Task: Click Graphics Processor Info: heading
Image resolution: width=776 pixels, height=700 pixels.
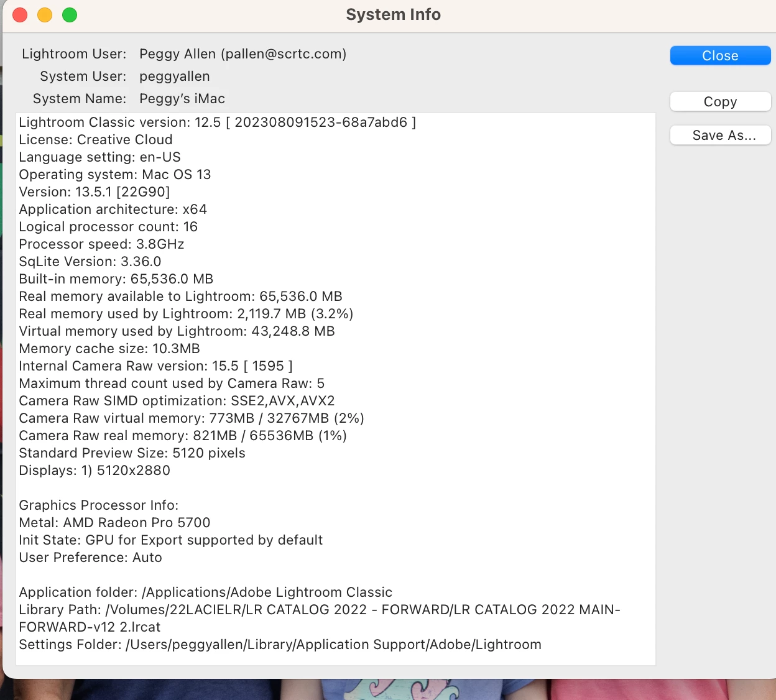Action: 99,505
